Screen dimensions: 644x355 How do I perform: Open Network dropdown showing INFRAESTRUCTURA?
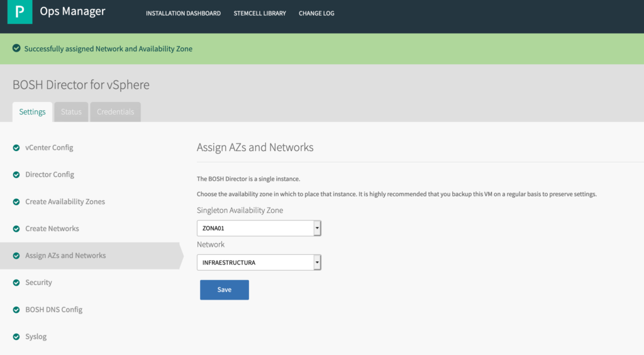coord(258,262)
